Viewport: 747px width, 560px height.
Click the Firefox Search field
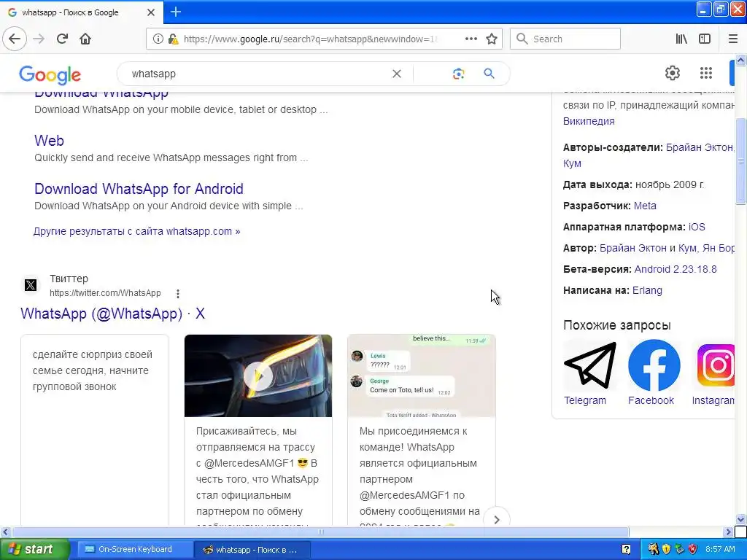click(x=565, y=39)
